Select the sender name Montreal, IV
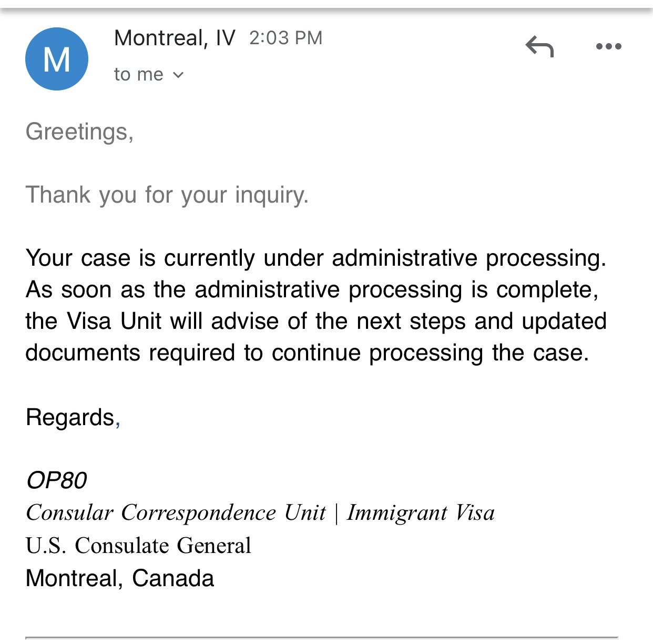 pos(175,38)
